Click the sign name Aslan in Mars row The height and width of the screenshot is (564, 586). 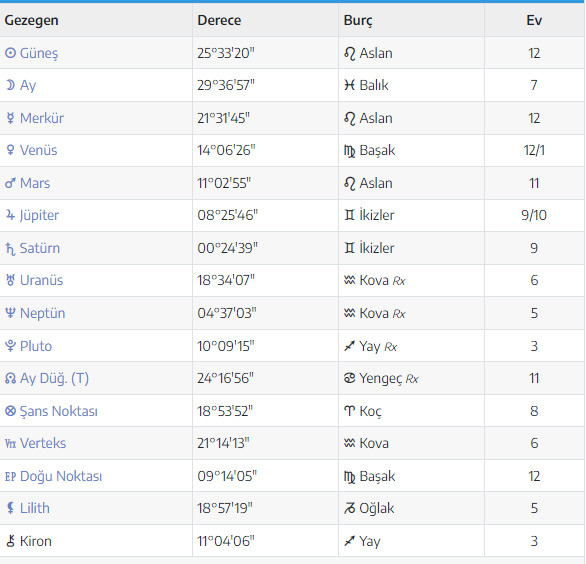click(x=376, y=183)
